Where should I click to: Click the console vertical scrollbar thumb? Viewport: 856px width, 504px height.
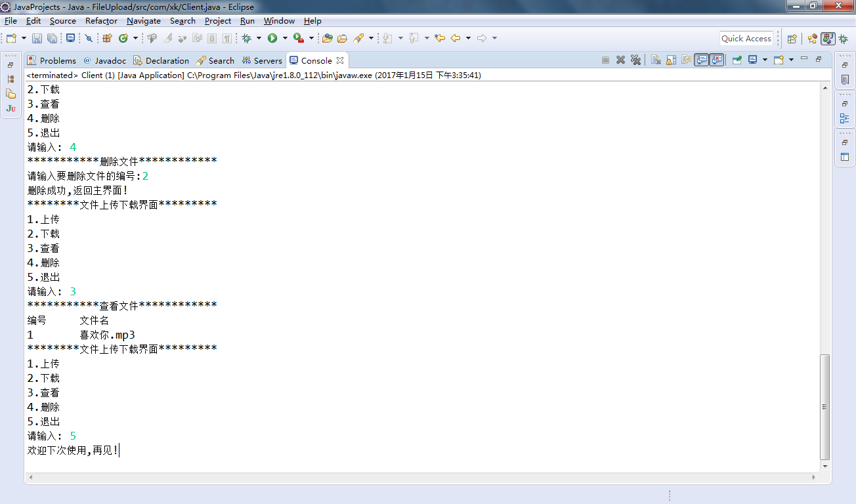pyautogui.click(x=826, y=407)
